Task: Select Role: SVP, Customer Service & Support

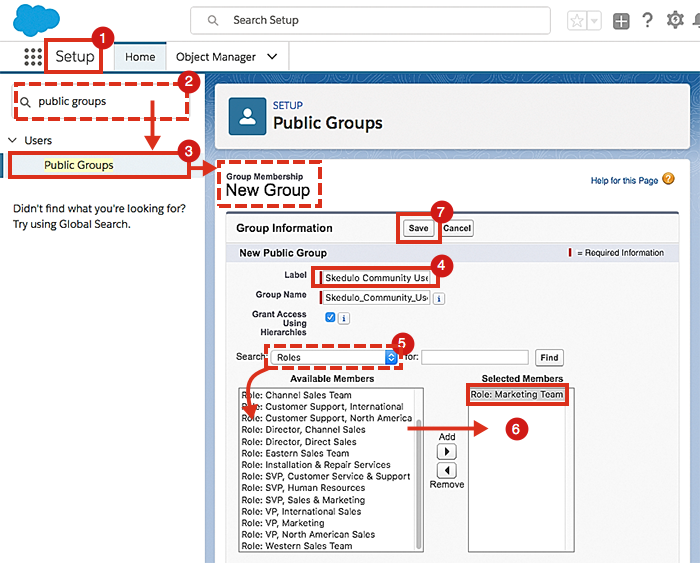Action: (325, 476)
